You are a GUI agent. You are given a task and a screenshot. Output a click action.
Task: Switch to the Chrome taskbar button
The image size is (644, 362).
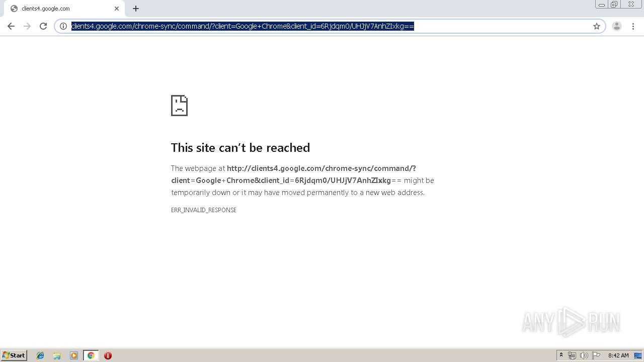click(91, 355)
